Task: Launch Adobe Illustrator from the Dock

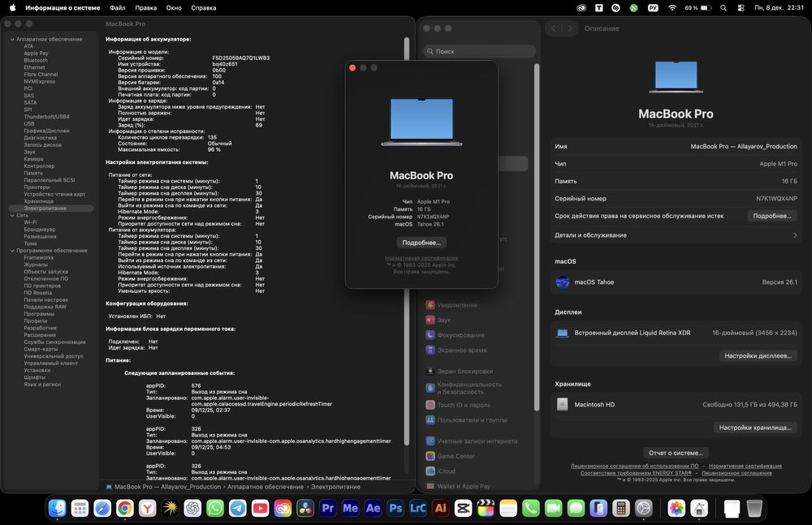Action: pos(441,509)
